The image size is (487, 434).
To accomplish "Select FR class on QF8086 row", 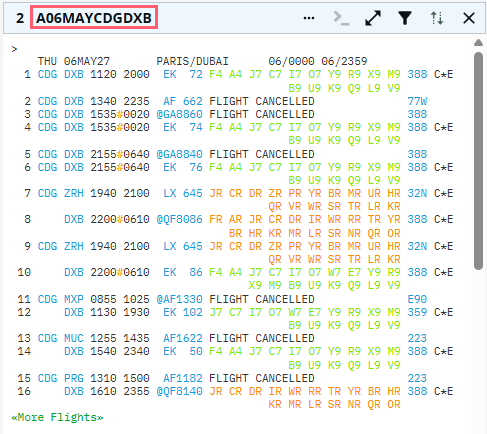I will click(216, 219).
